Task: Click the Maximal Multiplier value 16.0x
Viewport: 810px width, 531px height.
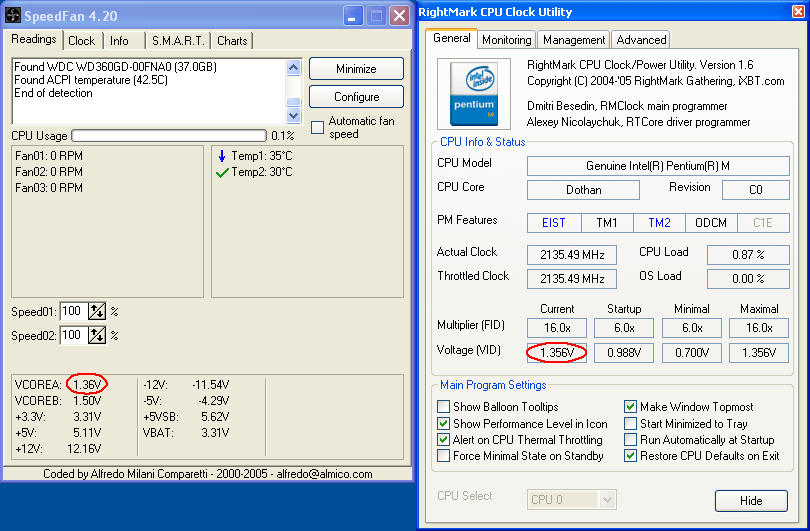Action: [x=759, y=328]
